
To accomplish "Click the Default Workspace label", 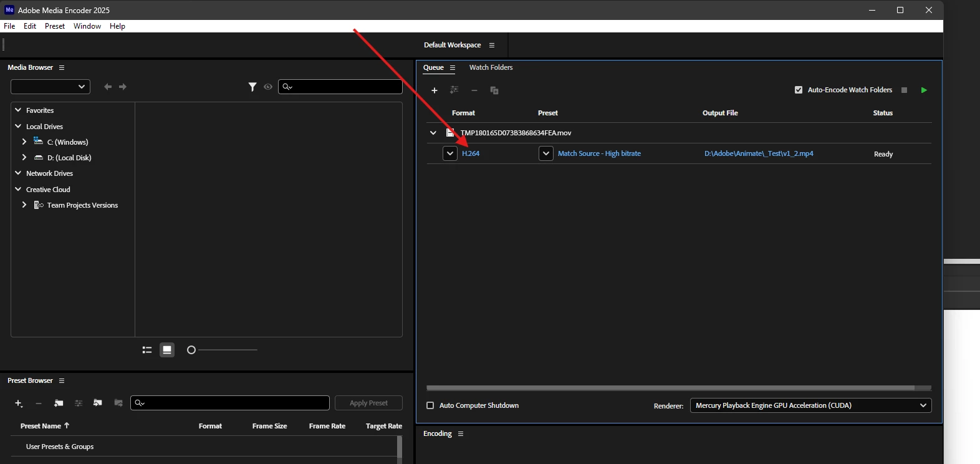I will [453, 45].
